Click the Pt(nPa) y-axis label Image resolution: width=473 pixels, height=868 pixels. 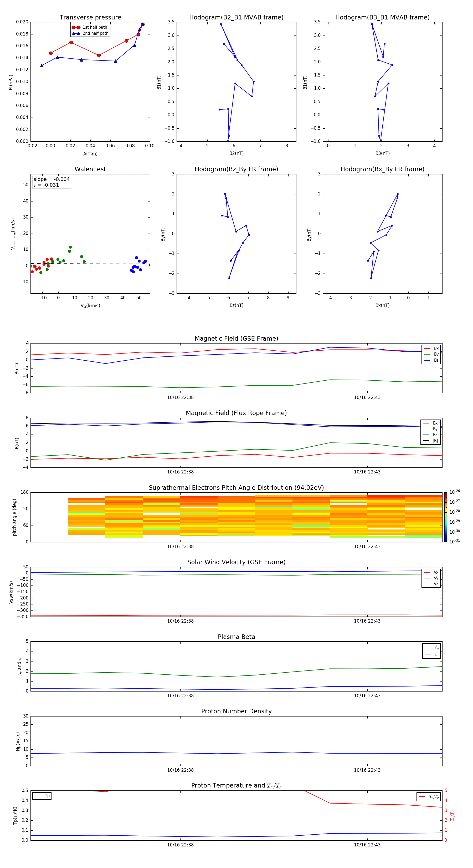click(x=11, y=82)
